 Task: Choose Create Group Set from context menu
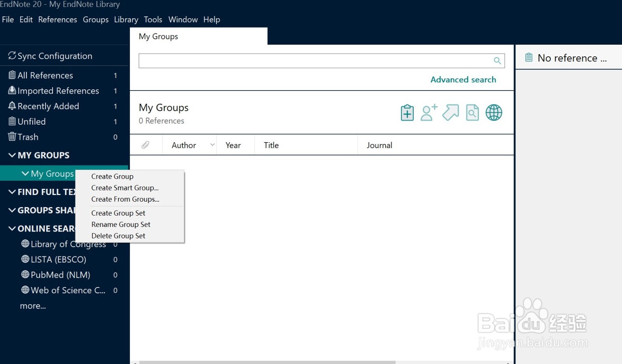pos(129,213)
